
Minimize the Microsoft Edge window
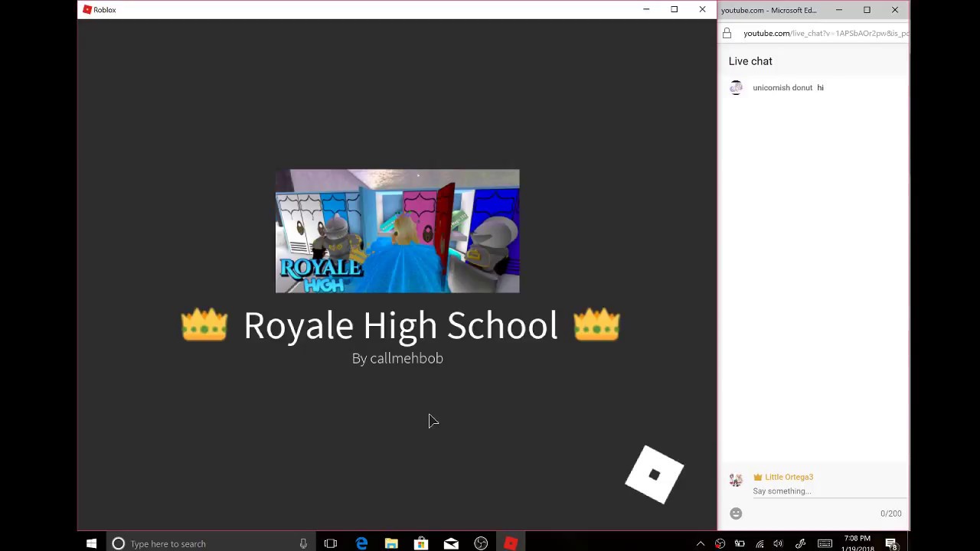(839, 10)
